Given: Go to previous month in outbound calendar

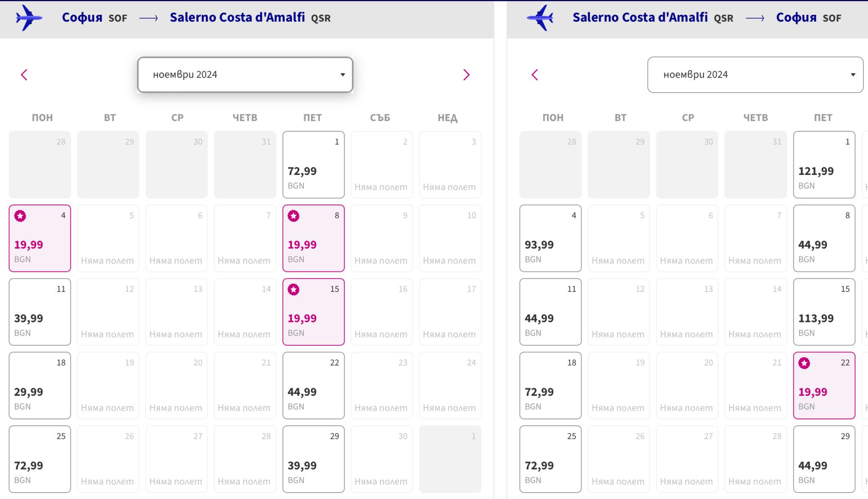Looking at the screenshot, I should (x=24, y=75).
